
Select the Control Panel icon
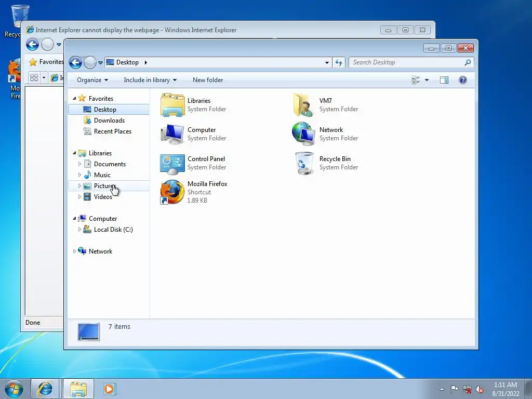(172, 163)
